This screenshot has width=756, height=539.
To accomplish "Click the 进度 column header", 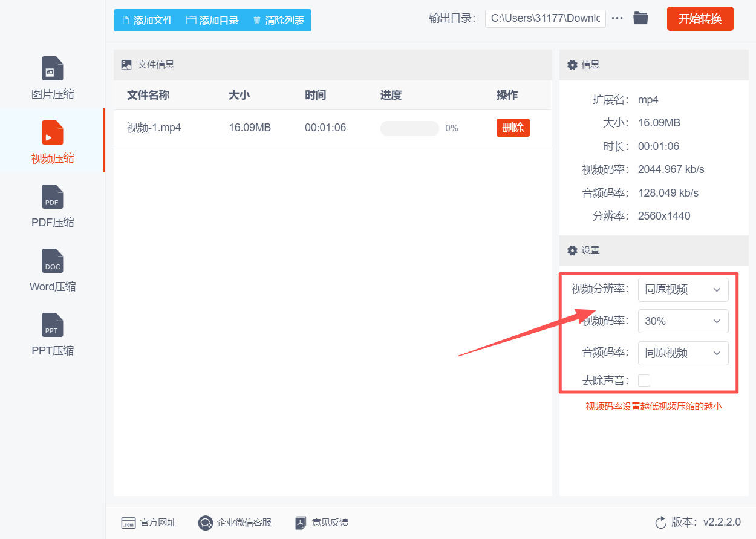I will (391, 95).
